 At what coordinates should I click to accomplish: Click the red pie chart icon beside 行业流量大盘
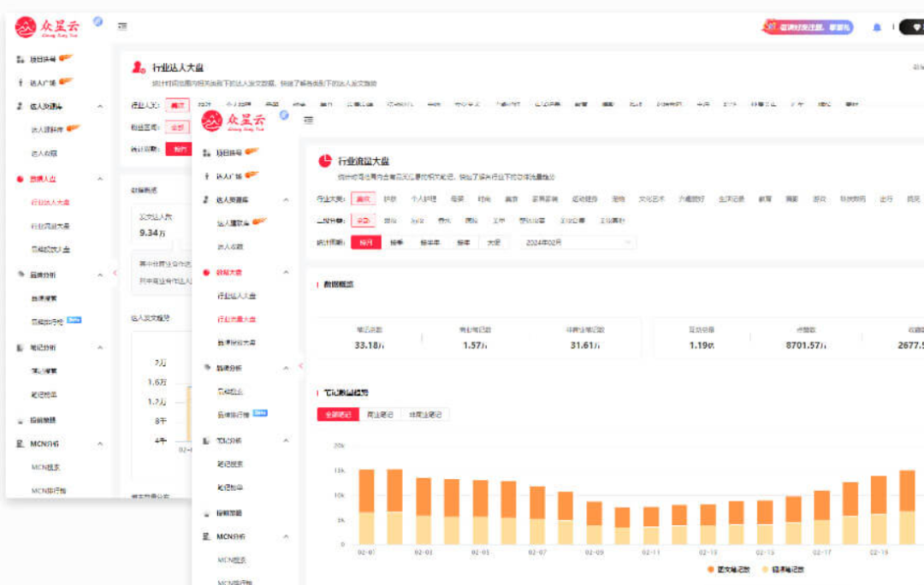coord(325,161)
